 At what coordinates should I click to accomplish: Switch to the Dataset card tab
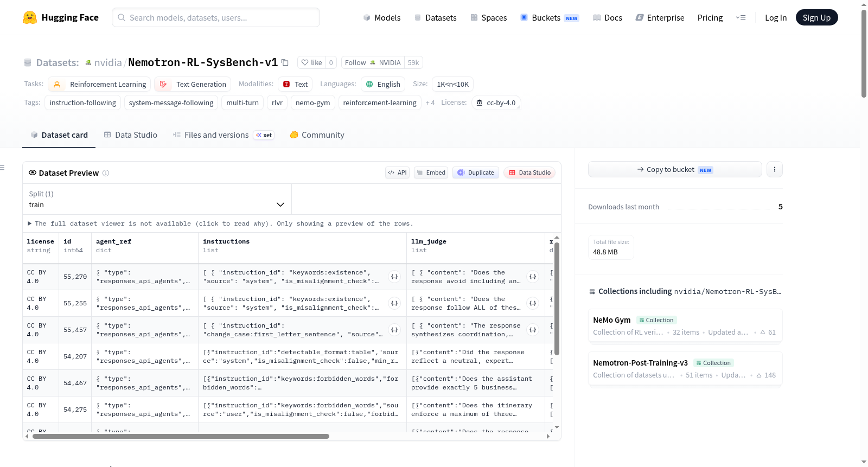coord(59,135)
